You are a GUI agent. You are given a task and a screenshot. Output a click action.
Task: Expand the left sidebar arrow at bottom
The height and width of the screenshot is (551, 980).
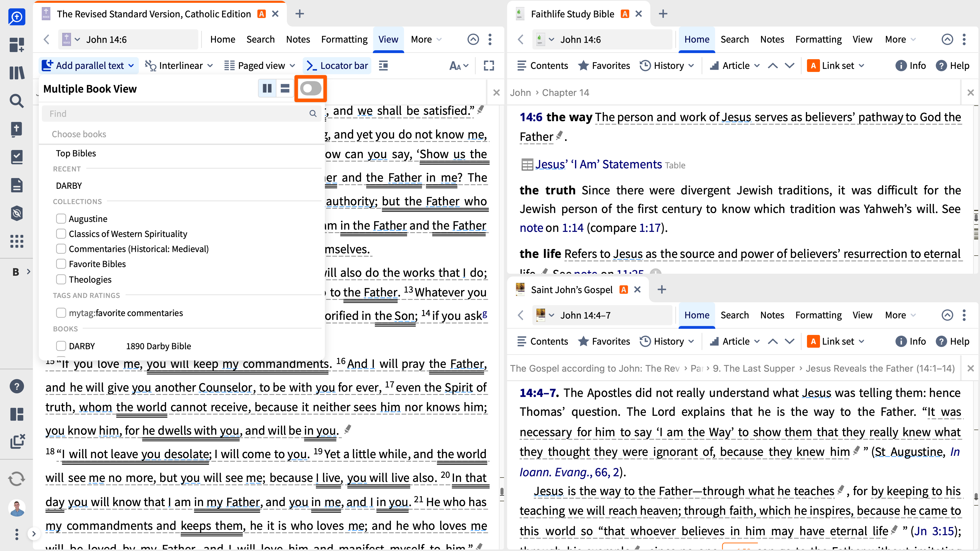tap(34, 534)
